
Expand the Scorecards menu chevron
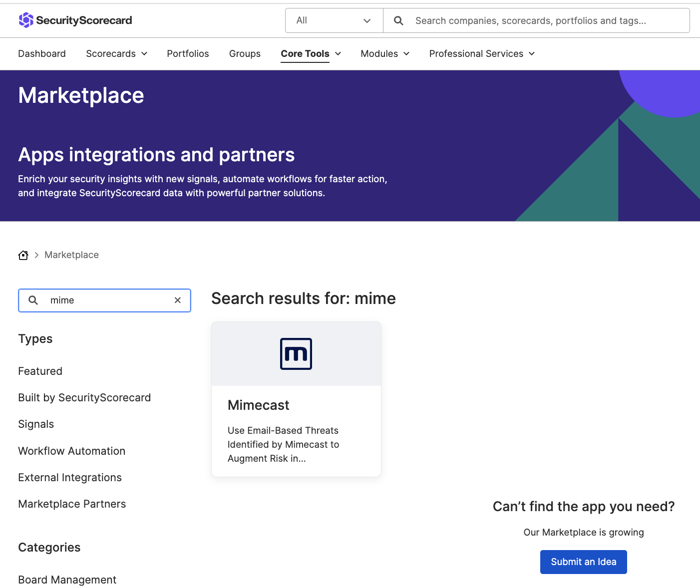pyautogui.click(x=145, y=53)
